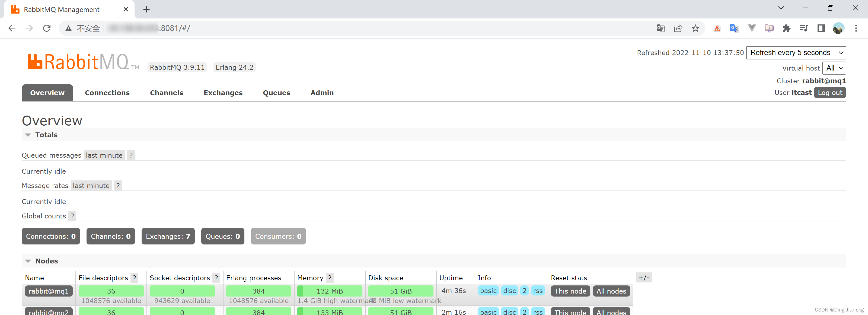
Task: Switch to the Admin tab
Action: tap(322, 93)
